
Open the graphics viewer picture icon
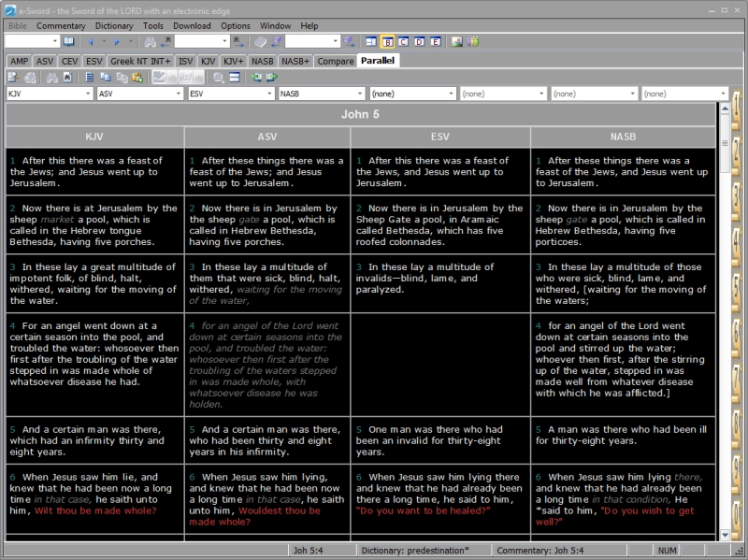click(457, 42)
